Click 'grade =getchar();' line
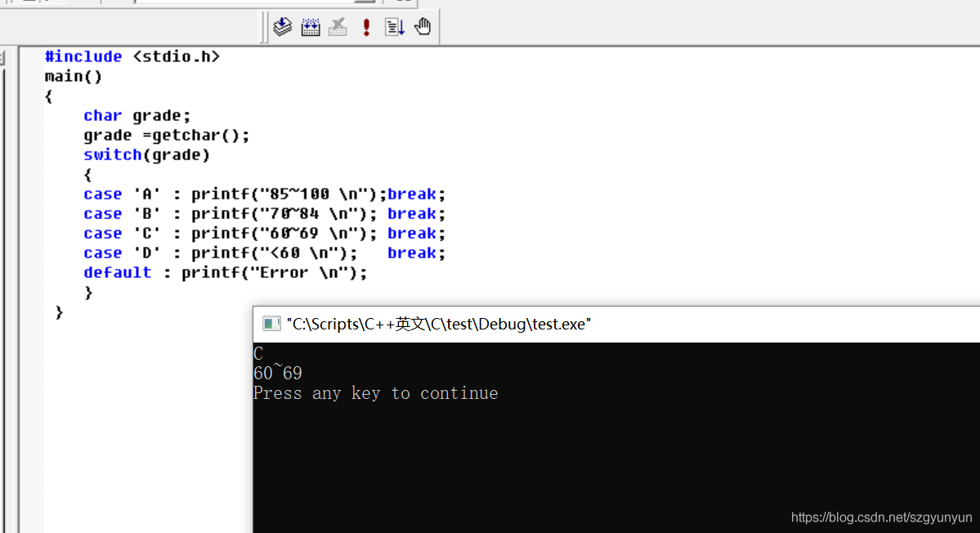Image resolution: width=980 pixels, height=533 pixels. (166, 136)
